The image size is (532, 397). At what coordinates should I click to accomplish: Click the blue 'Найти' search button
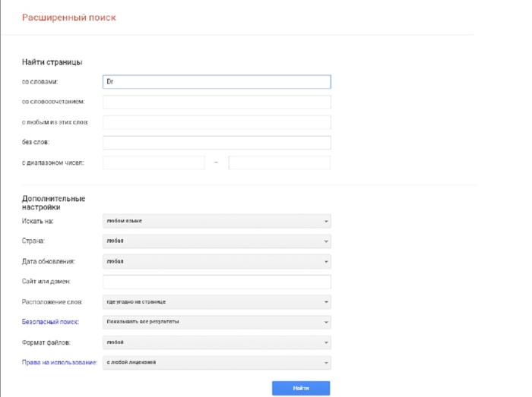pos(301,388)
